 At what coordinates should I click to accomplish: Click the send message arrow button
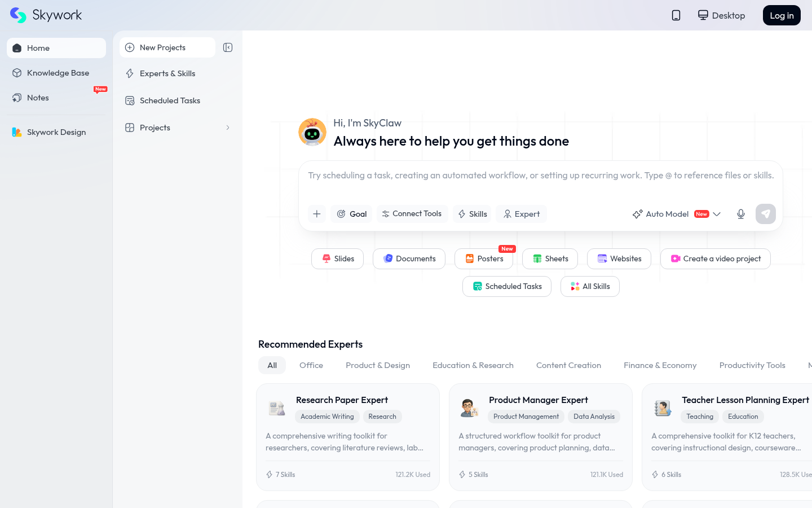(766, 214)
